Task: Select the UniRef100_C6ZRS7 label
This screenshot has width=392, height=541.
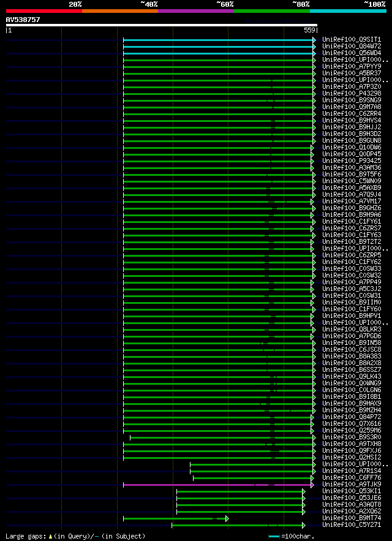Action: [x=352, y=229]
